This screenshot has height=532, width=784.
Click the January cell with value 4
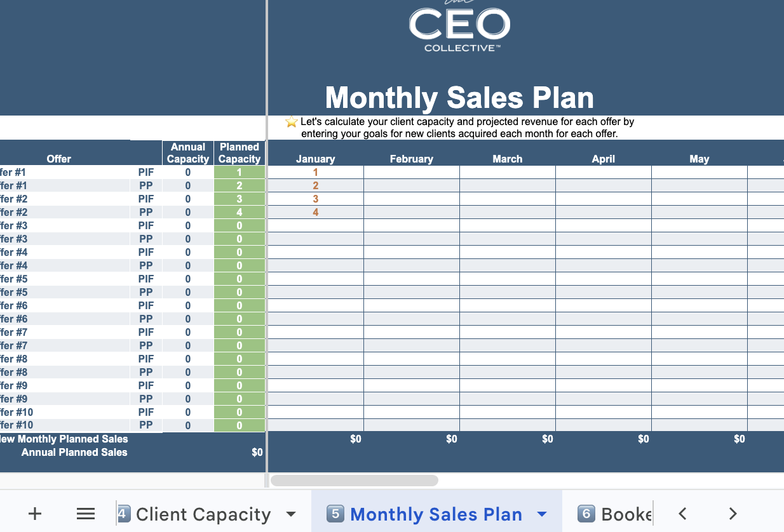[316, 212]
